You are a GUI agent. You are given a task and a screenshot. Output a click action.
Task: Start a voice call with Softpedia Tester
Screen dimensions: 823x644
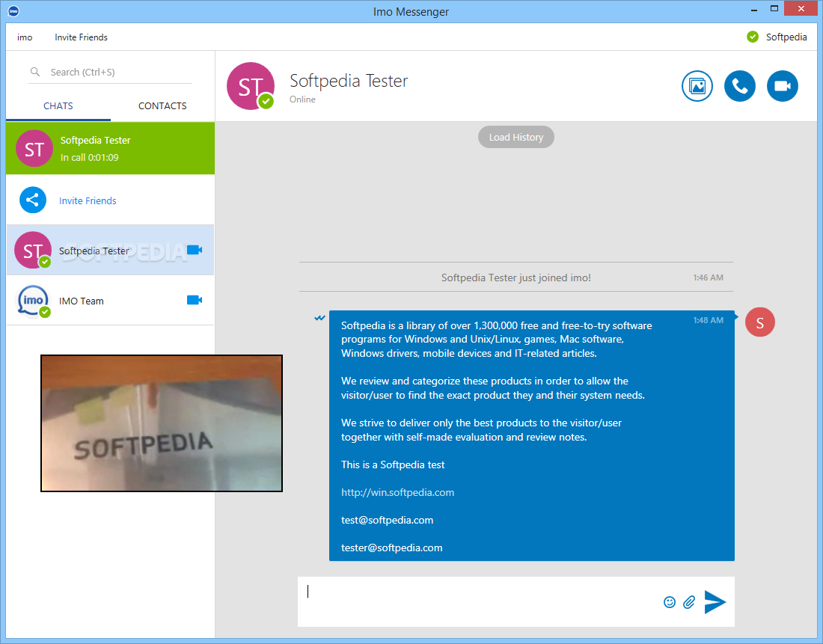point(739,86)
